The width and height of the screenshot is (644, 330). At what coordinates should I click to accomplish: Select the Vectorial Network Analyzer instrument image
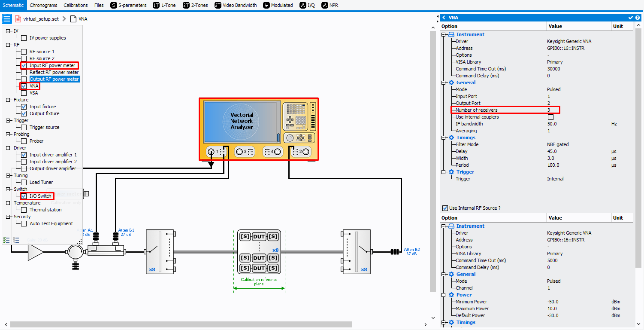(259, 129)
